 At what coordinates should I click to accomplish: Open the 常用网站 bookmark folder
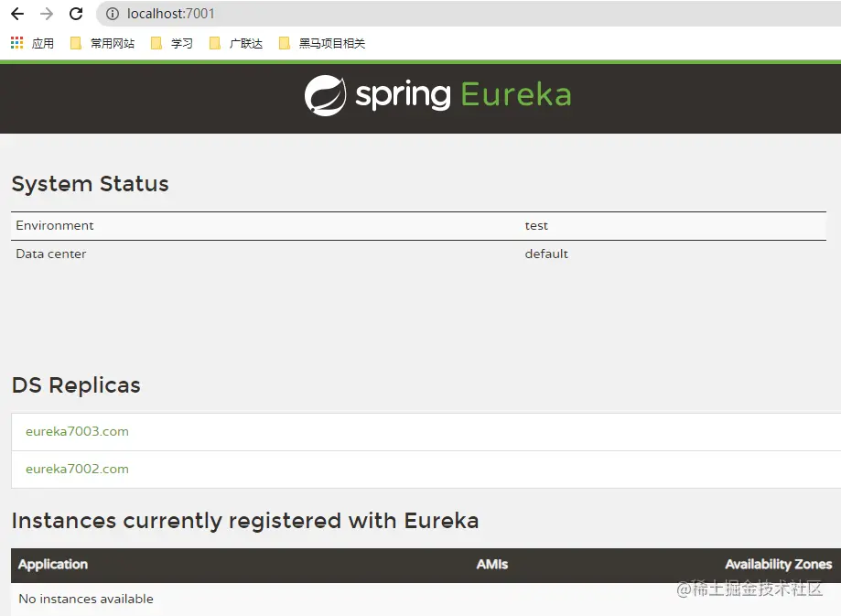click(102, 43)
